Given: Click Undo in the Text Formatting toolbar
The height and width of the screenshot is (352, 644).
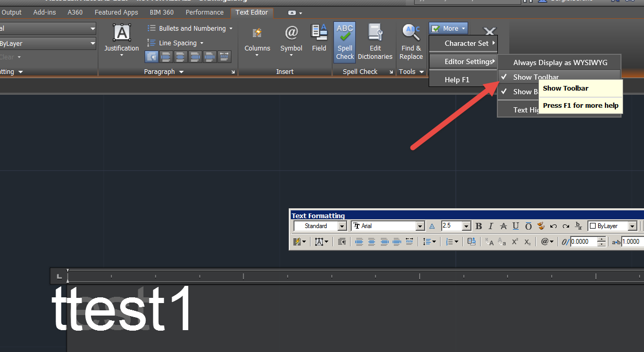Looking at the screenshot, I should [553, 225].
